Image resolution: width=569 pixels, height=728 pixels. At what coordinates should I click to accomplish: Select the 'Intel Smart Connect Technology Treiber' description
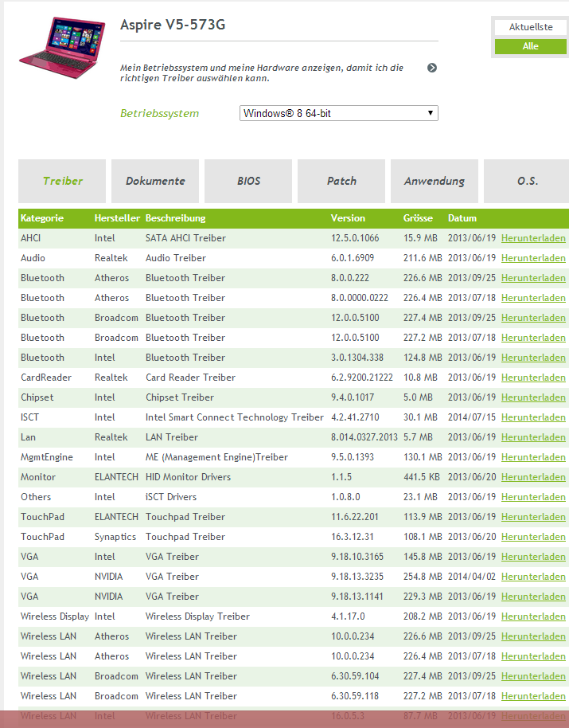(x=234, y=417)
